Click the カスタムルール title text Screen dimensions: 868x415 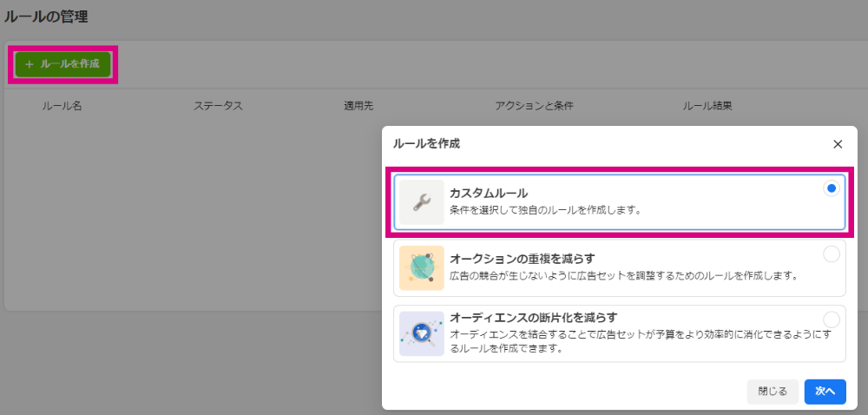point(489,193)
